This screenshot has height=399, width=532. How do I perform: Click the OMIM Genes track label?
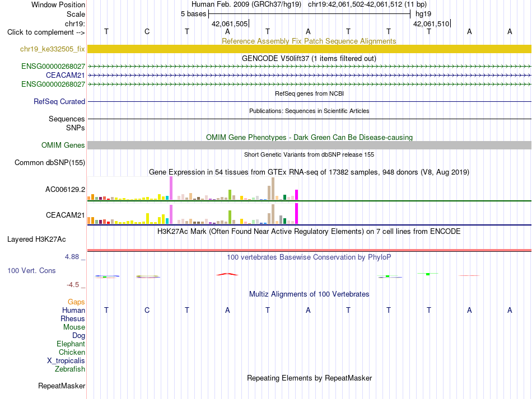point(63,145)
